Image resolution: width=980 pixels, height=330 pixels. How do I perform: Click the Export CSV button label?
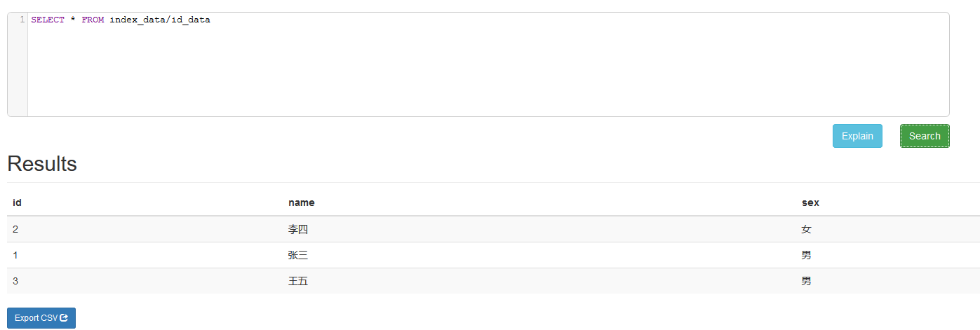coord(36,318)
